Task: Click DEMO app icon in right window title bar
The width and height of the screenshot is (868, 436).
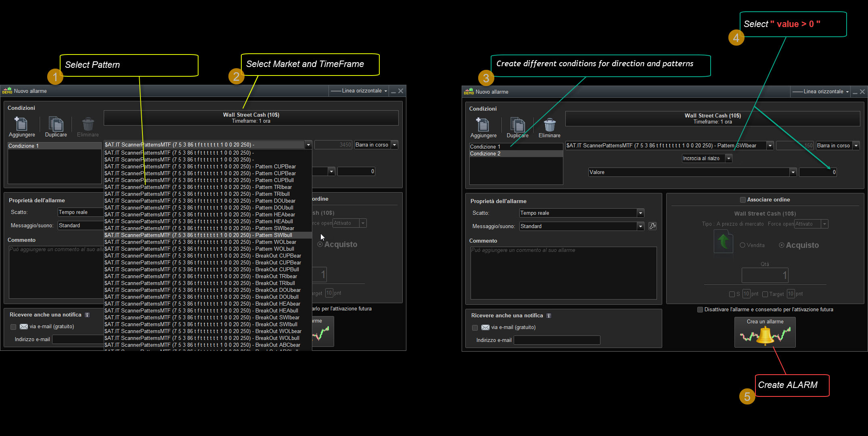Action: (x=469, y=92)
